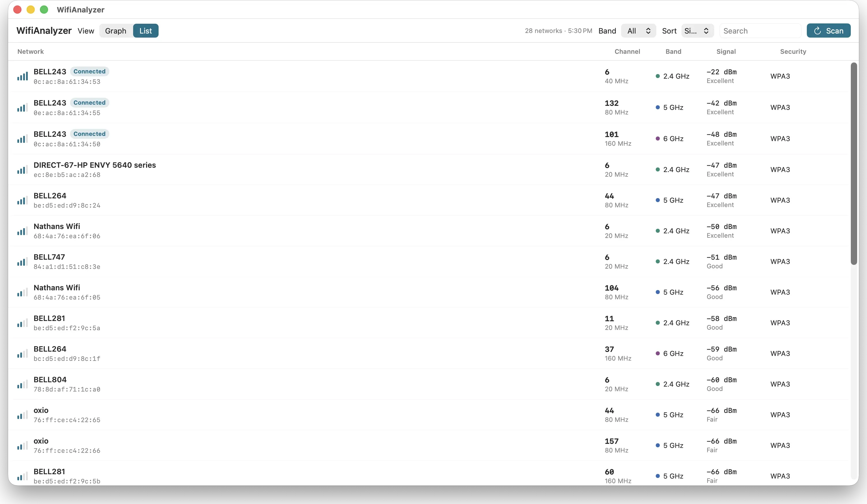
Task: Click the signal icon for oxio channel 157
Action: 23,446
